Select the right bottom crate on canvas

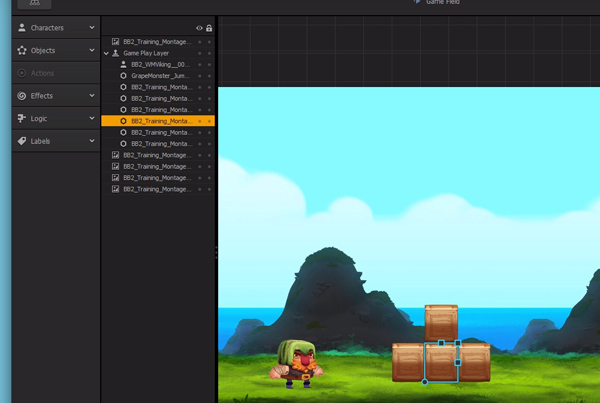point(475,362)
